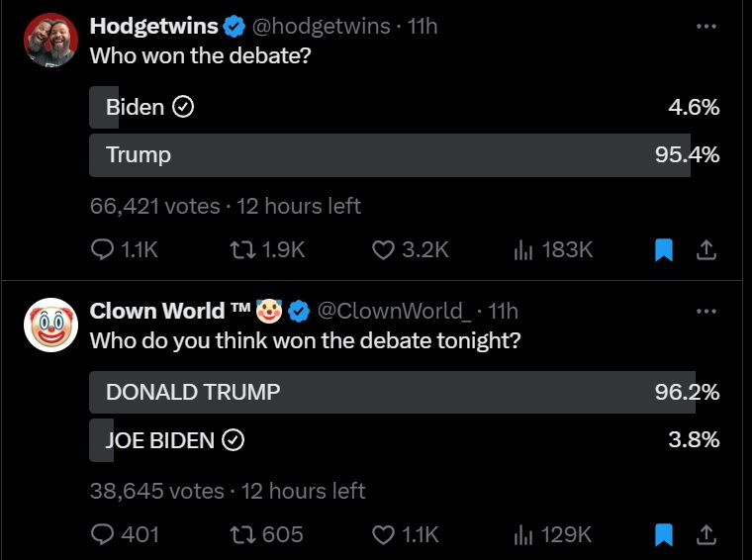Open more options for Hodgetwins tweet

[705, 27]
